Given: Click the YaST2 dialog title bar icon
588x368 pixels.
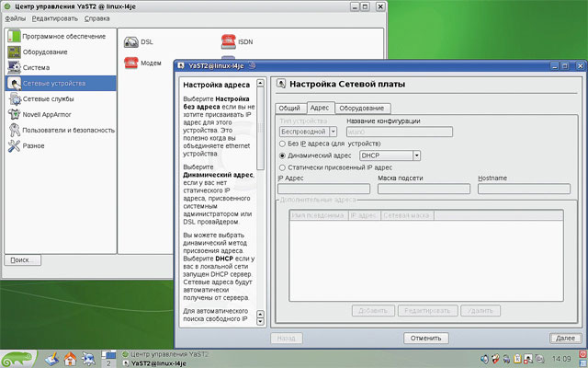Looking at the screenshot, I should (x=181, y=65).
